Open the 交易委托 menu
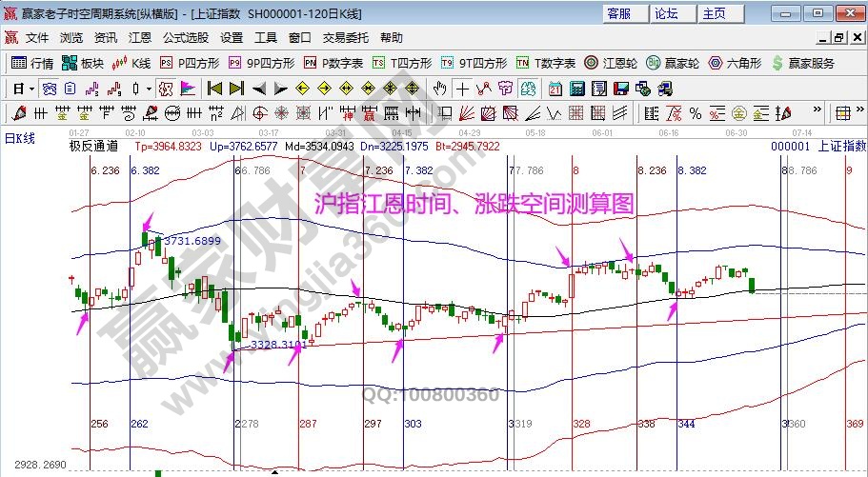 point(345,38)
